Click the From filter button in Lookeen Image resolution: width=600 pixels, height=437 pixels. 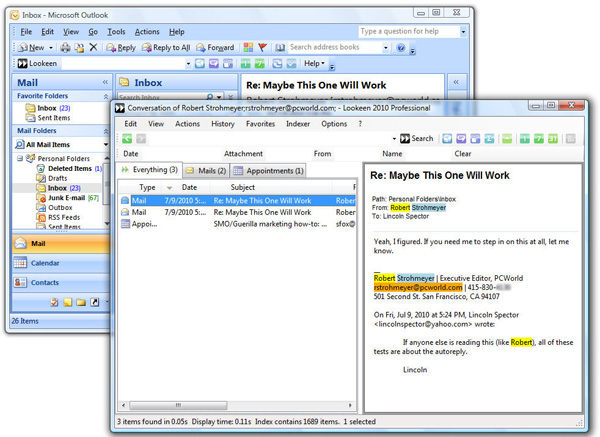(323, 154)
